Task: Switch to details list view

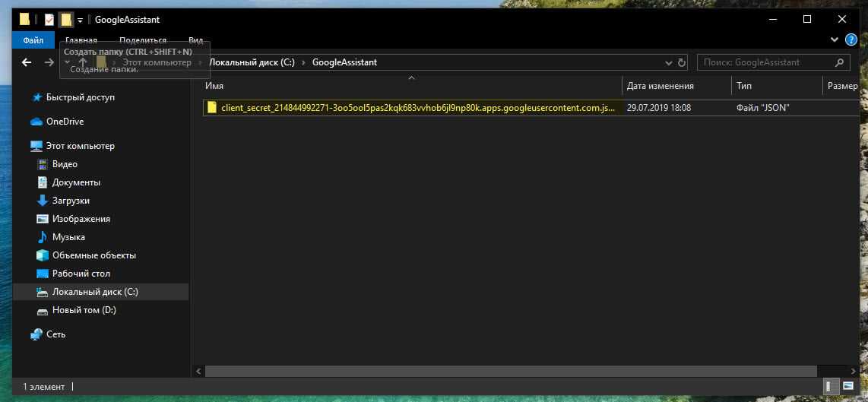Action: (830, 387)
